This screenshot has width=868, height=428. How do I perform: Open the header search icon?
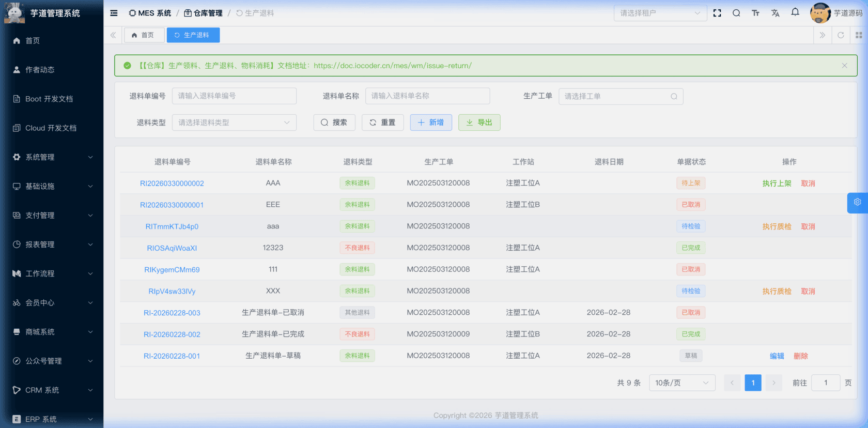736,13
